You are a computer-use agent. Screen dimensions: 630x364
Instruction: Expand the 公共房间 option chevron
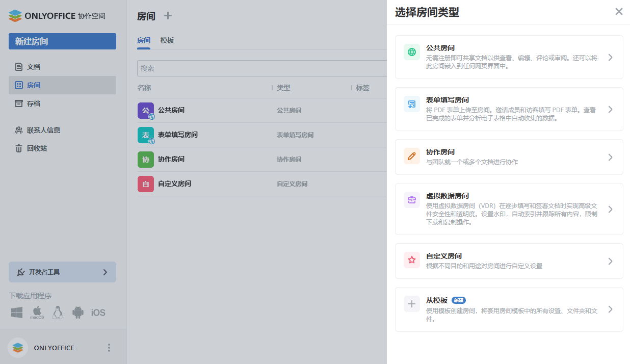611,57
